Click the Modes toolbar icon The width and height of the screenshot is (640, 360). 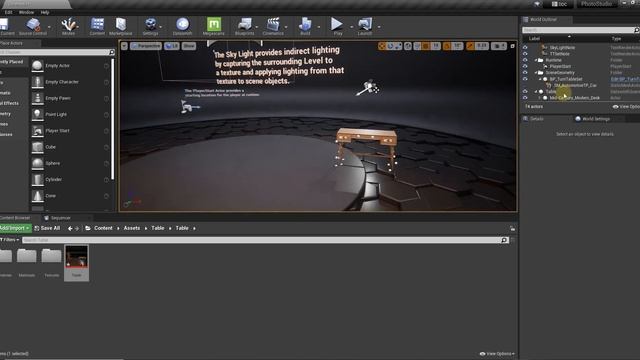tap(69, 26)
